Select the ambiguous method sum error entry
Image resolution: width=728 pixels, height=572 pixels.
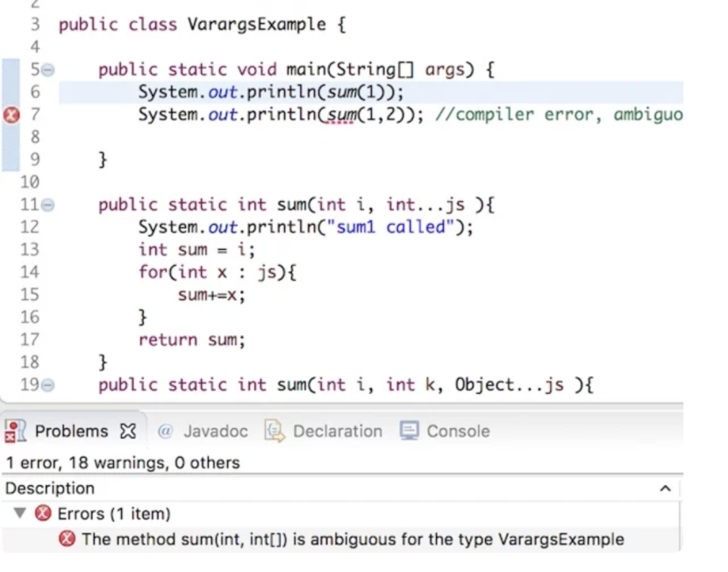click(x=353, y=539)
